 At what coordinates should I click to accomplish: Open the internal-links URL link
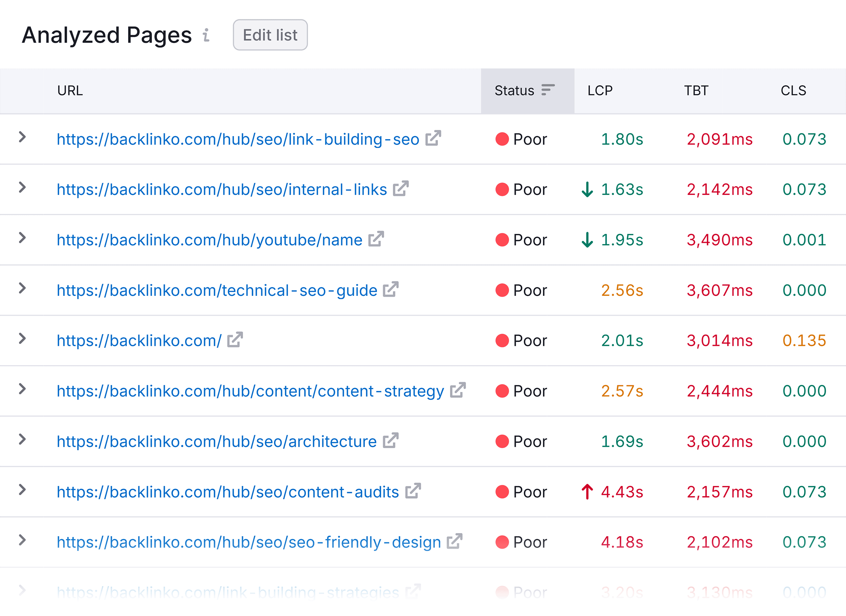point(222,190)
